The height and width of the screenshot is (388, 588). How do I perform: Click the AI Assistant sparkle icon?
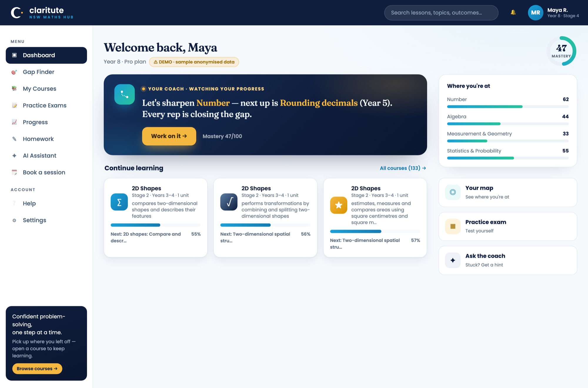coord(14,156)
